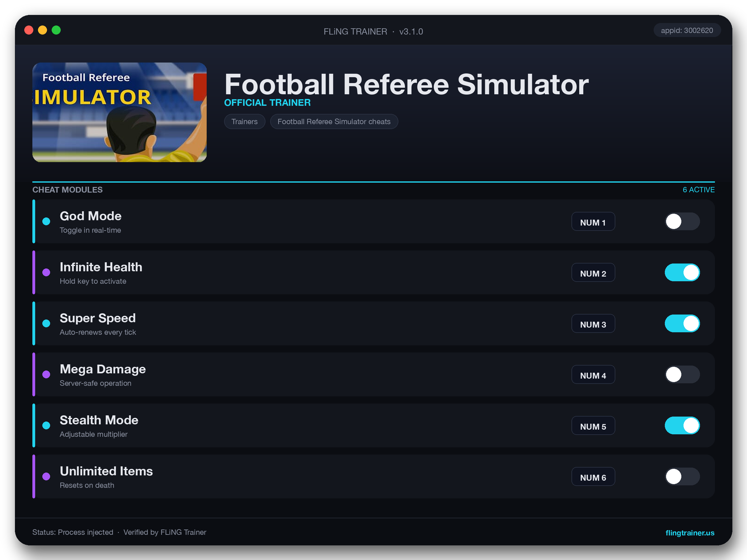Select the Unlimited Items title text
Screen dimensions: 747x560
(106, 471)
